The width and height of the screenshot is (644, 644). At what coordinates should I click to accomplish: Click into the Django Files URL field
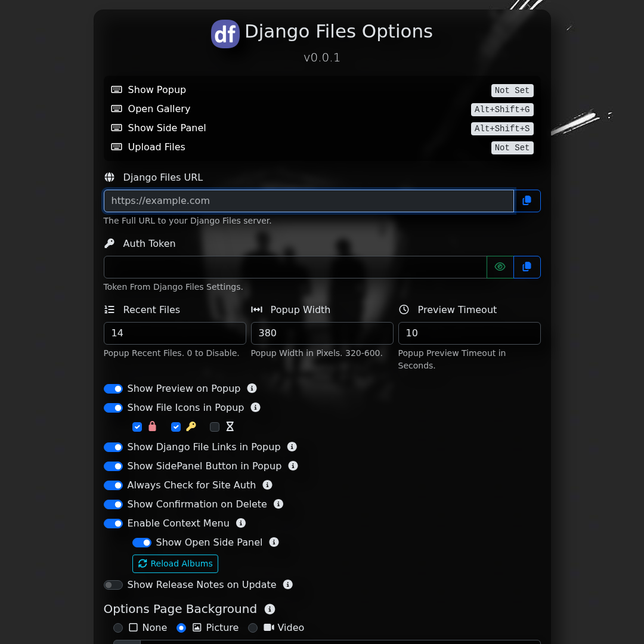[309, 201]
